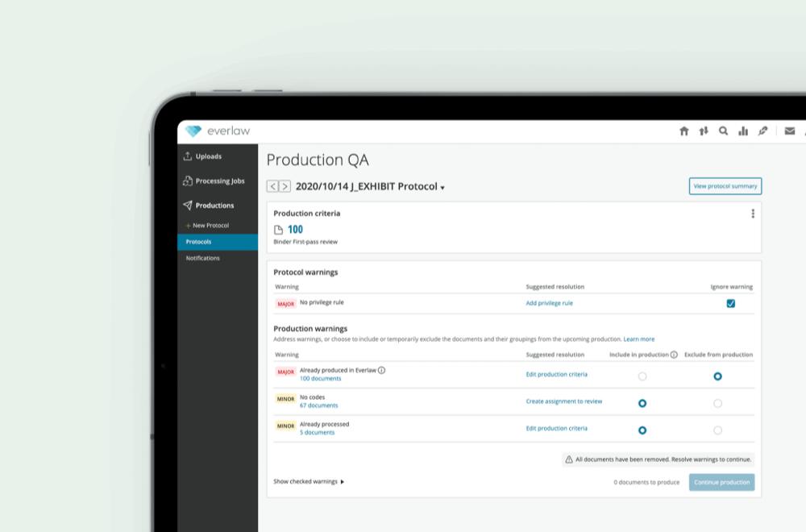Open the Search magnifier icon
The image size is (806, 532).
click(x=723, y=131)
